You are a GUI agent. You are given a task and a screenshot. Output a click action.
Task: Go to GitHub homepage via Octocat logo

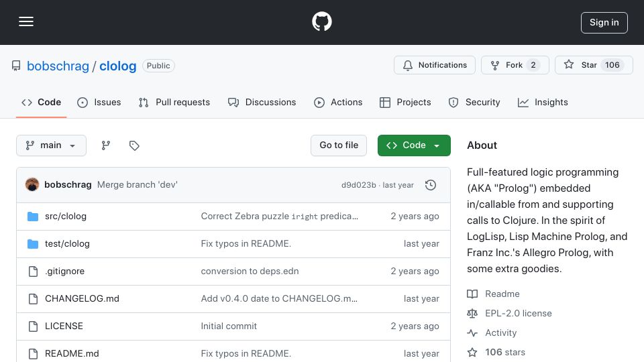click(321, 21)
